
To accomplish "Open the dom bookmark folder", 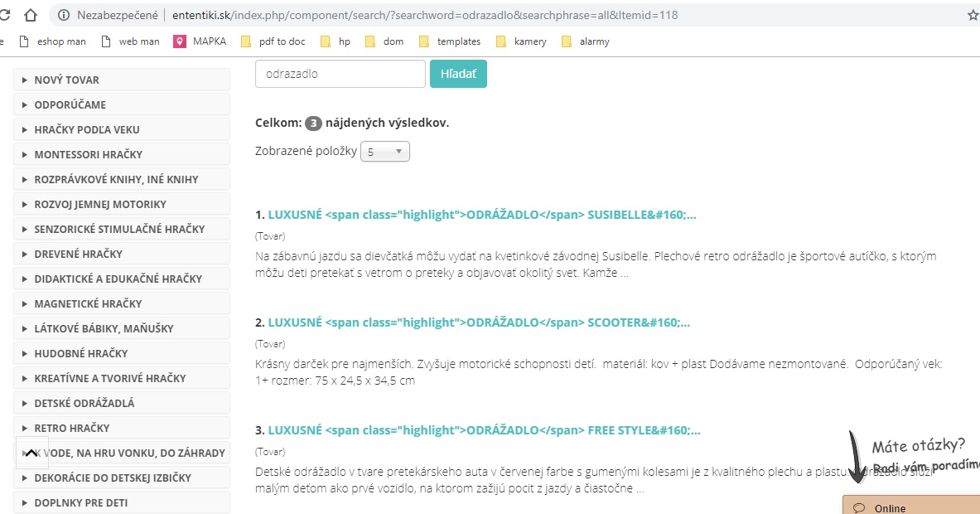I will coord(384,41).
